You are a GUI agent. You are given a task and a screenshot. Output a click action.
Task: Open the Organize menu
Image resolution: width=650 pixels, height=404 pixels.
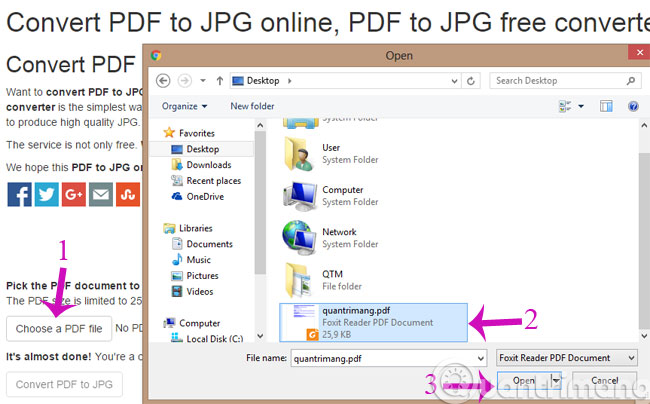tap(184, 106)
